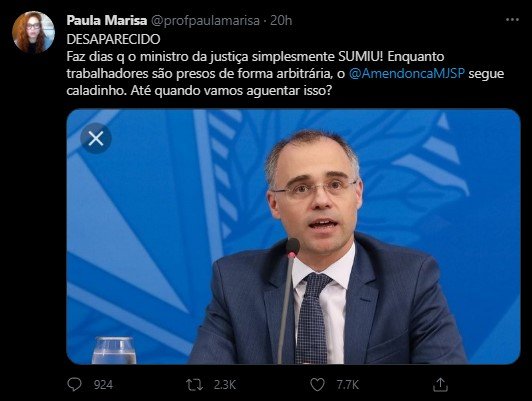The width and height of the screenshot is (532, 401).
Task: Open the three-dot more options menu
Action: click(x=512, y=20)
